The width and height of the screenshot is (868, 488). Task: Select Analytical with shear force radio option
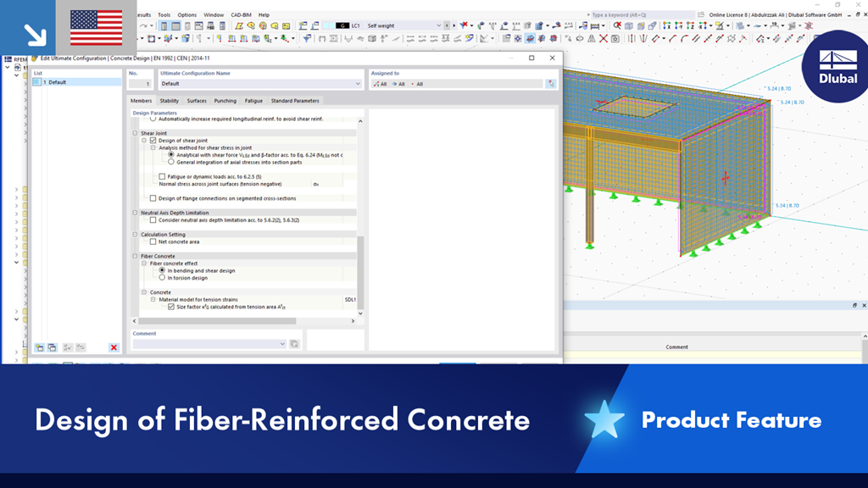pyautogui.click(x=171, y=155)
